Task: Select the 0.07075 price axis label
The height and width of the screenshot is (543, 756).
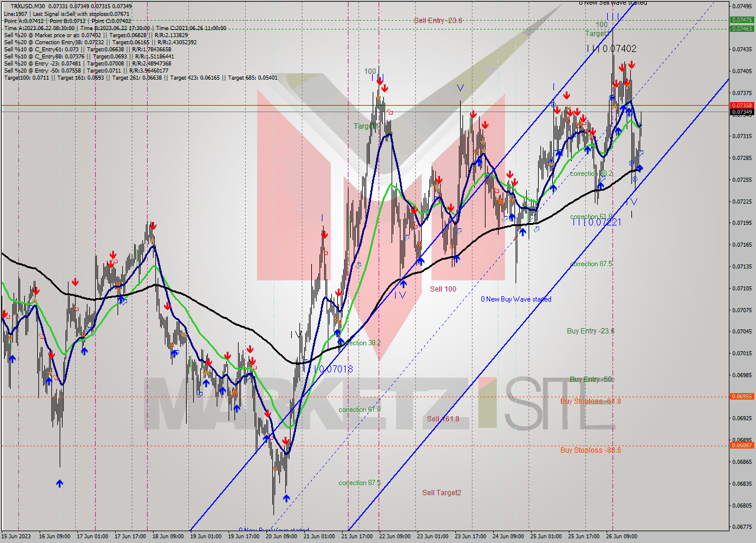Action: point(742,310)
